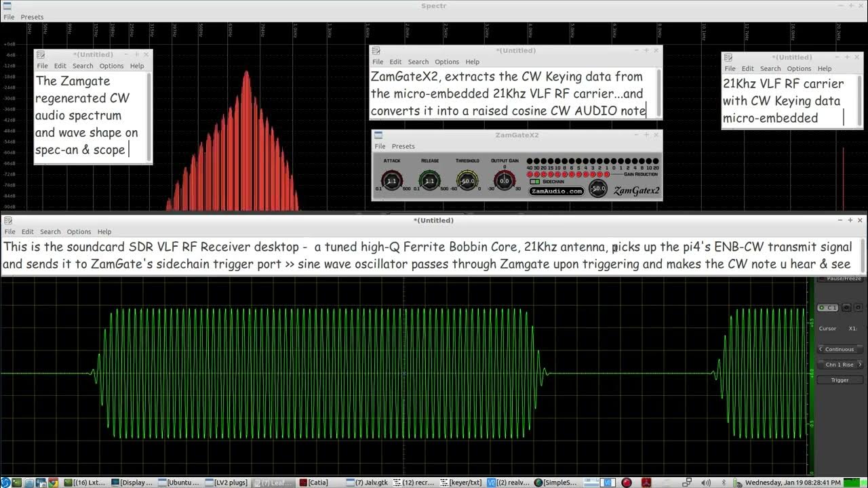Adjust the Attack knob in ZamGateX2
Viewport: 868px width, 488px height.
click(x=391, y=181)
